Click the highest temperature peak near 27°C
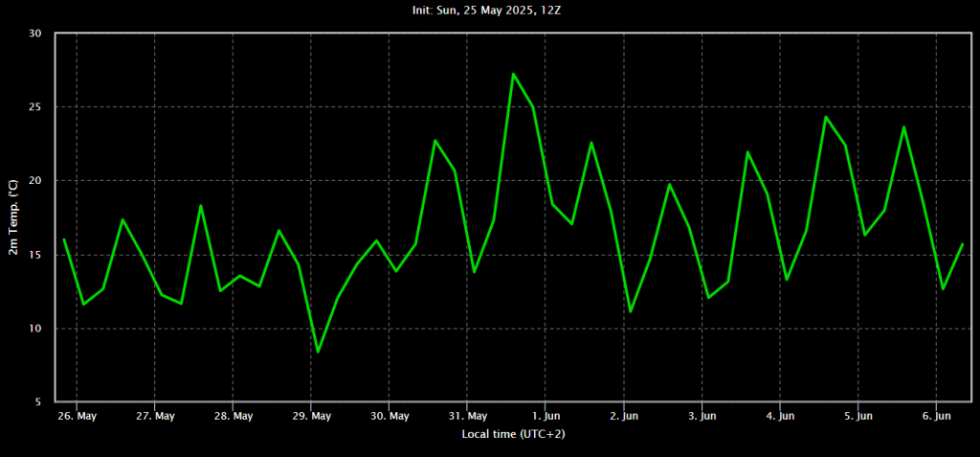 [x=513, y=74]
